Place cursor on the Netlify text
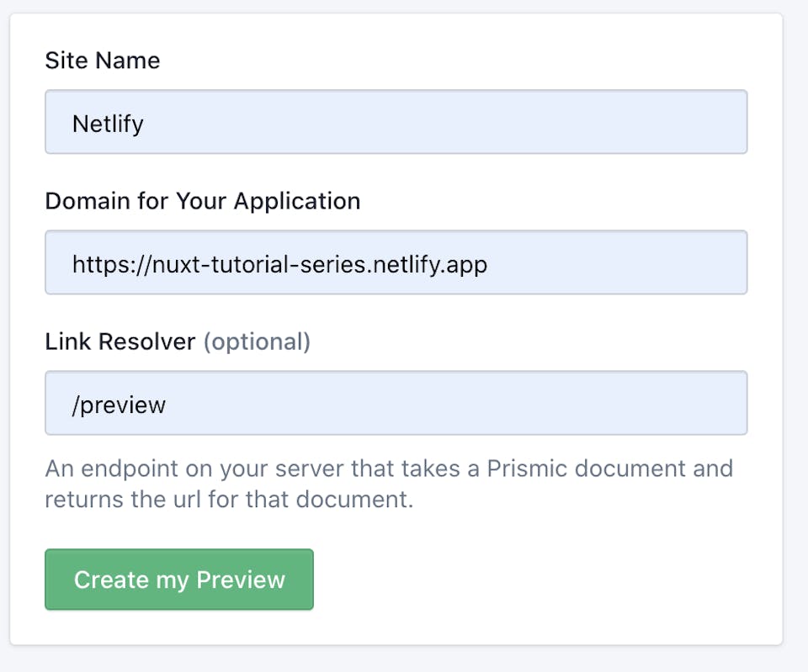The height and width of the screenshot is (672, 808). point(108,124)
